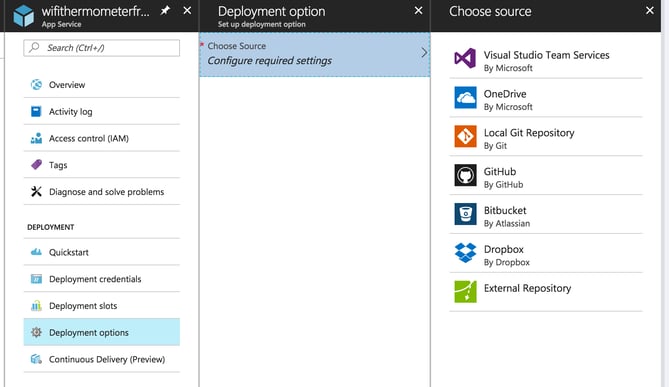Click the Visual Studio logo icon
The image size is (669, 387).
pos(465,58)
